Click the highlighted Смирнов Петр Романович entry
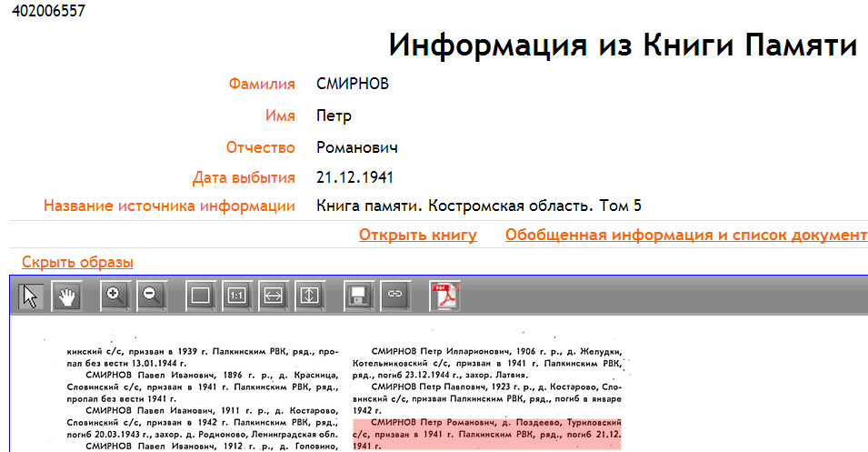The width and height of the screenshot is (868, 452). 486,433
